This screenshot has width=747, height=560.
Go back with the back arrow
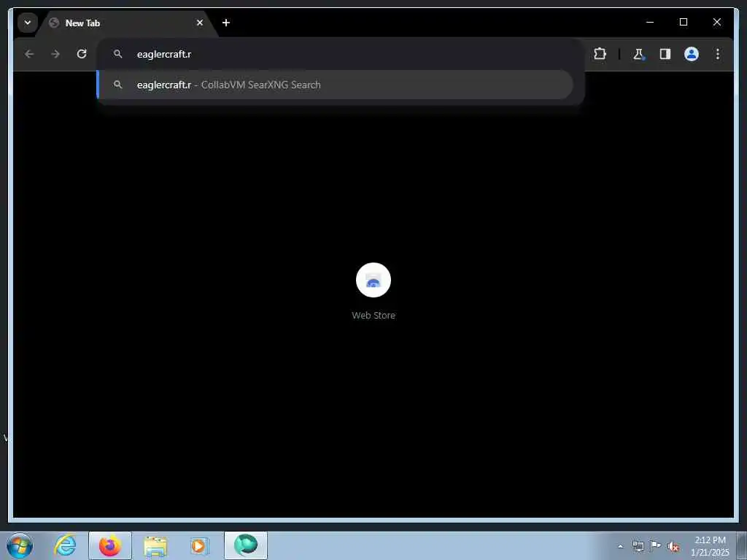[x=29, y=54]
